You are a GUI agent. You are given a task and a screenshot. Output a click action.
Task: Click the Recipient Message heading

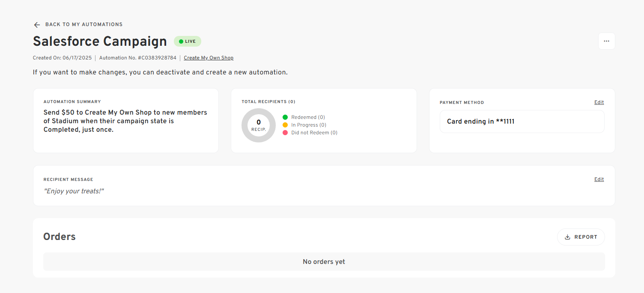point(69,180)
